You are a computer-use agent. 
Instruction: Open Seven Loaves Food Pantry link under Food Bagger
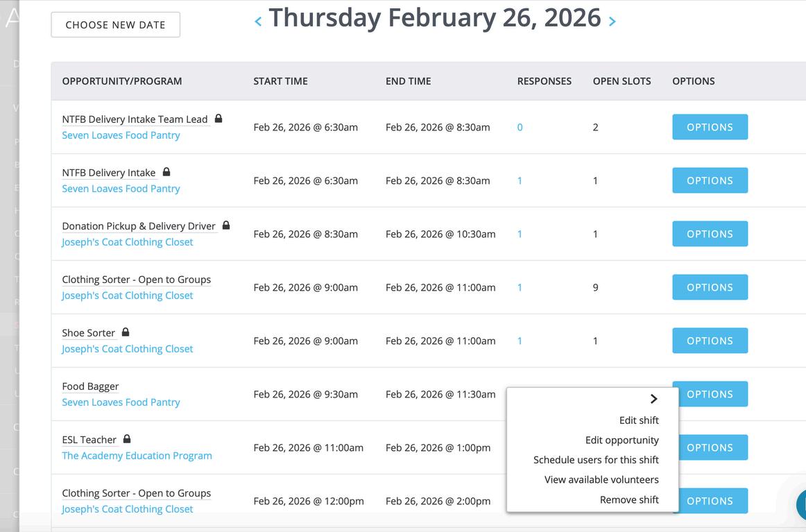121,402
